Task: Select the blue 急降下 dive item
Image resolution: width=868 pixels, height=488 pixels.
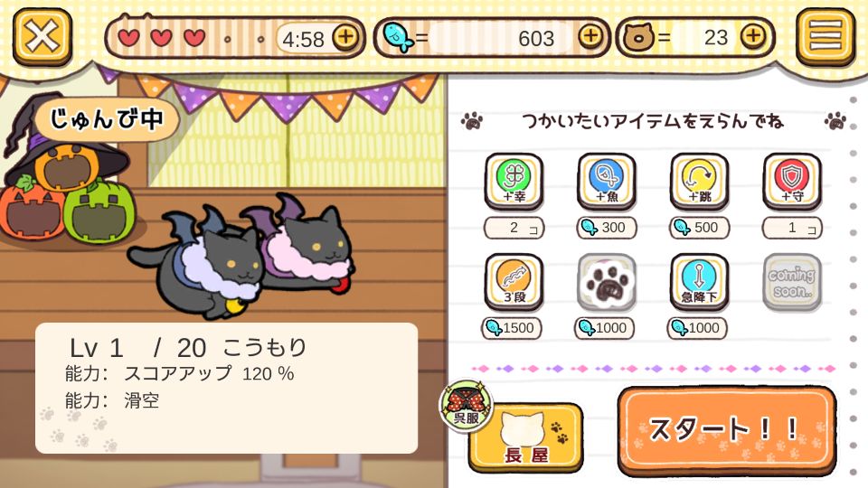Action: (x=699, y=282)
